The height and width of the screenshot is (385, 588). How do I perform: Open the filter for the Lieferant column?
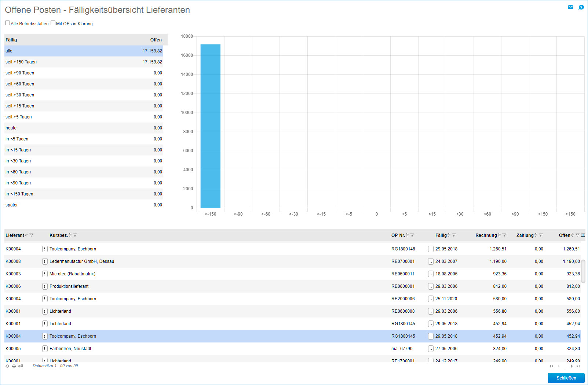point(32,235)
